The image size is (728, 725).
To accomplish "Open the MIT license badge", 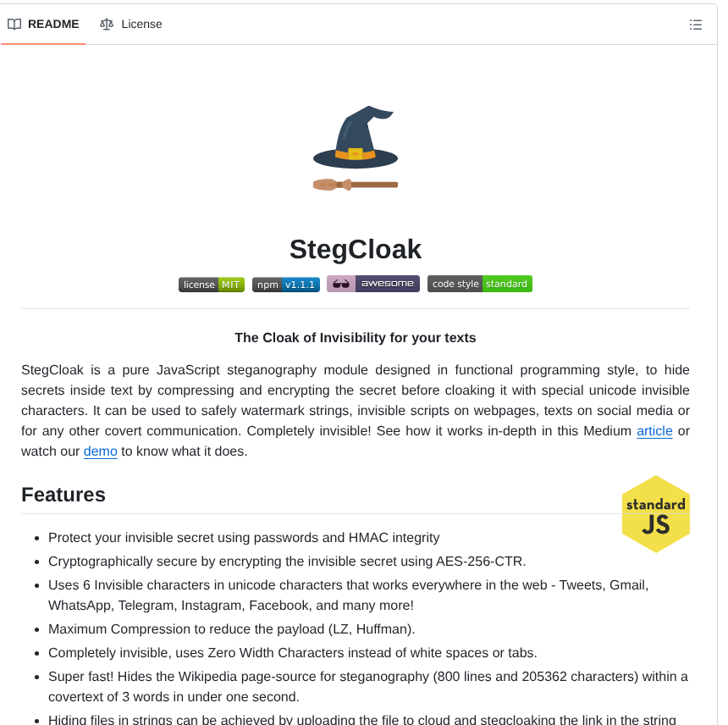I will click(211, 285).
